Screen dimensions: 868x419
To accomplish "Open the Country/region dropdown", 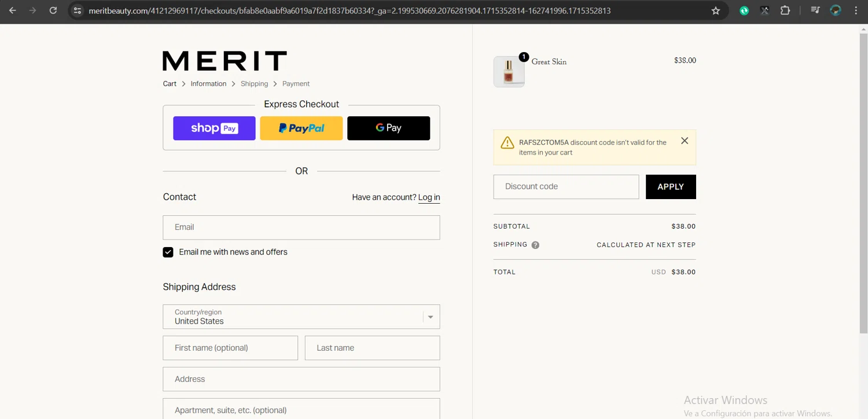I will click(x=301, y=317).
